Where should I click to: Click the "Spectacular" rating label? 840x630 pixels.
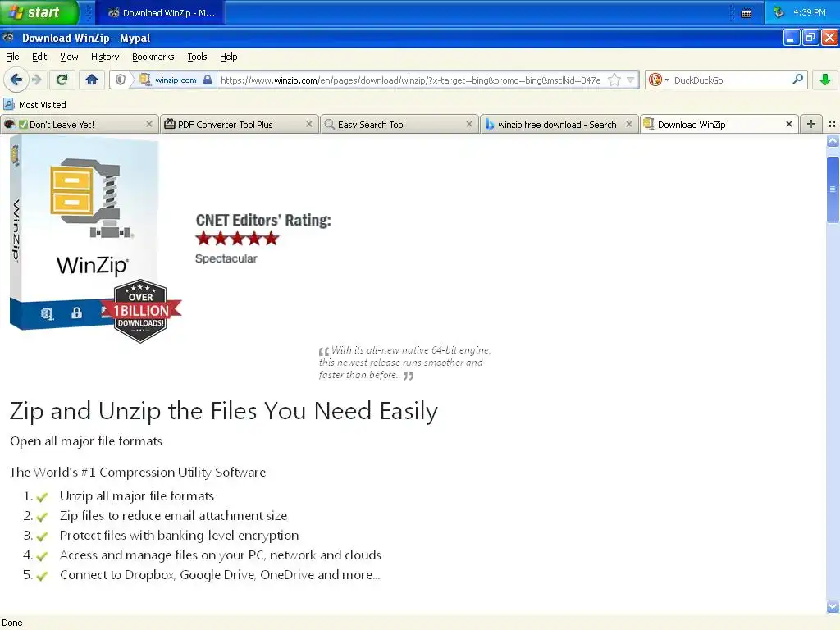(226, 258)
